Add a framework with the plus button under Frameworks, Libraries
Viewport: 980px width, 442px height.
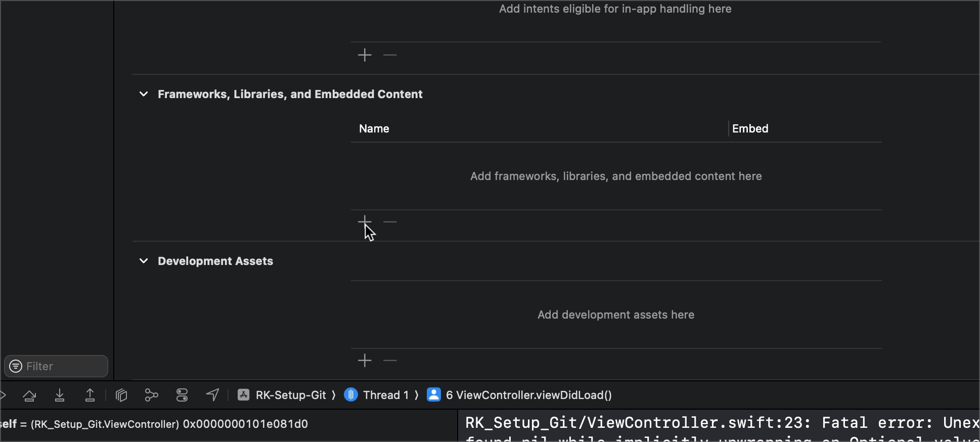pos(365,222)
